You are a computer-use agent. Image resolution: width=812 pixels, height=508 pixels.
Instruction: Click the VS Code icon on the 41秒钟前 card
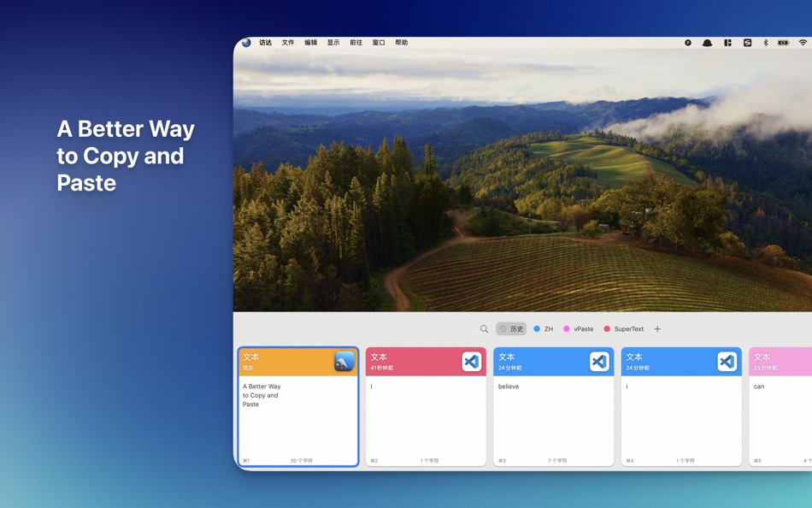pos(472,361)
